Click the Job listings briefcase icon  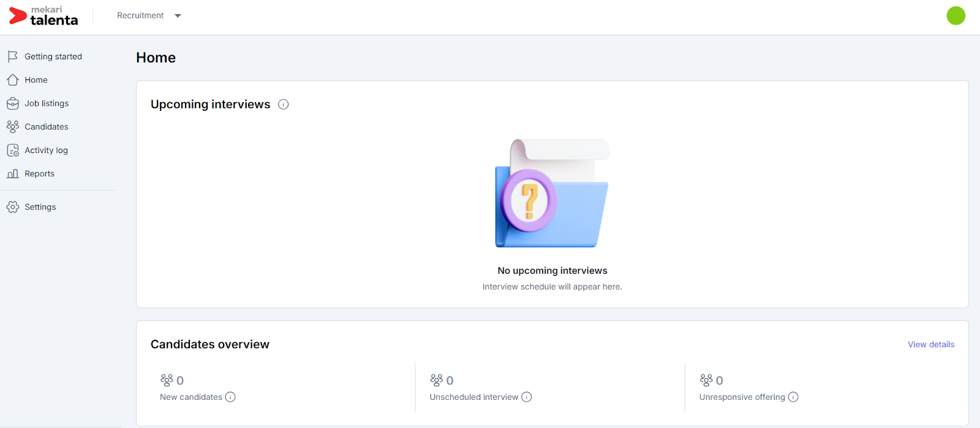click(12, 103)
